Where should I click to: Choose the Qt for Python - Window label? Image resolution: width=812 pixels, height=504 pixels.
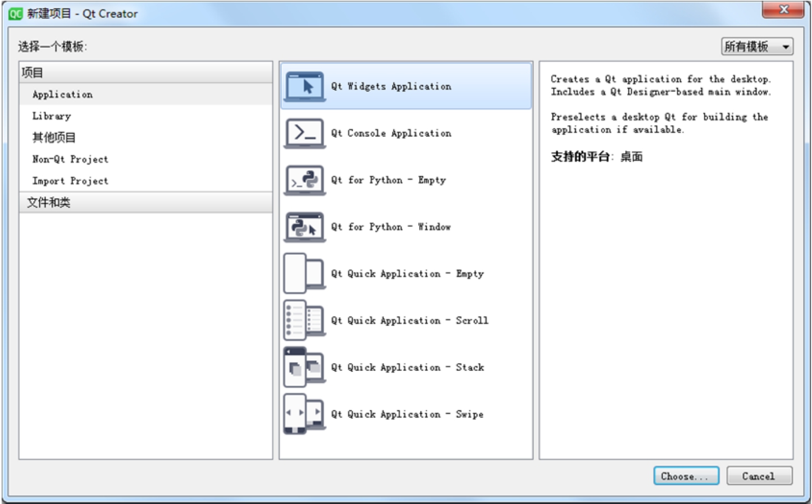(x=391, y=227)
